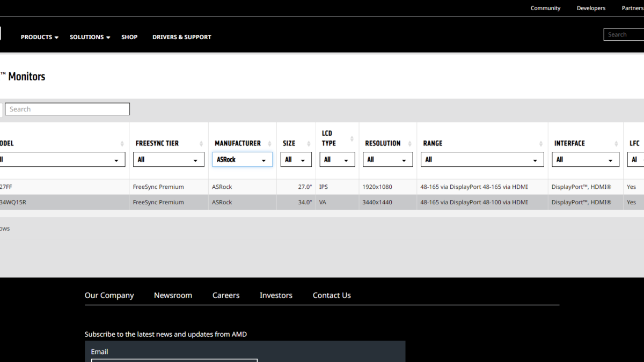Image resolution: width=644 pixels, height=362 pixels.
Task: Sort by Interface column arrows
Action: tap(616, 144)
